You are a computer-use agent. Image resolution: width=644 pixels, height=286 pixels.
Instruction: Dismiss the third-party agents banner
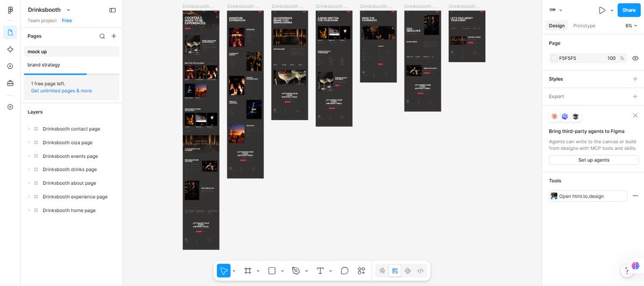click(x=635, y=115)
